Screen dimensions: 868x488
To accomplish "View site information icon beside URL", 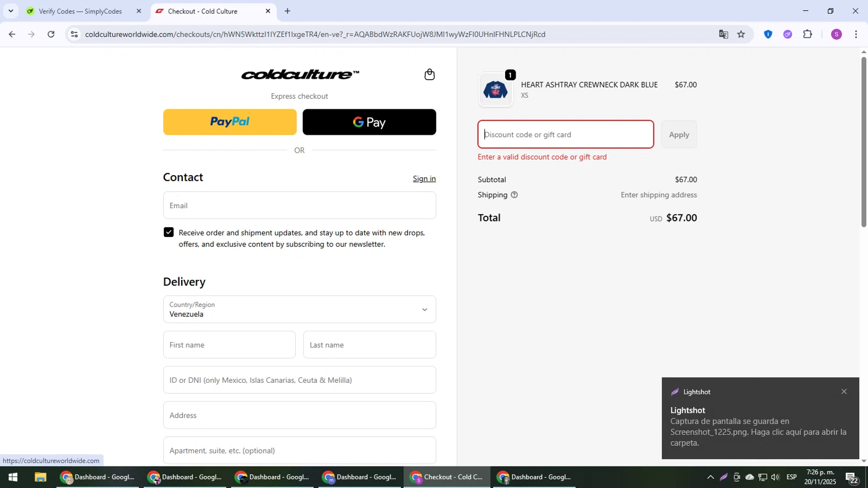I will click(x=74, y=34).
